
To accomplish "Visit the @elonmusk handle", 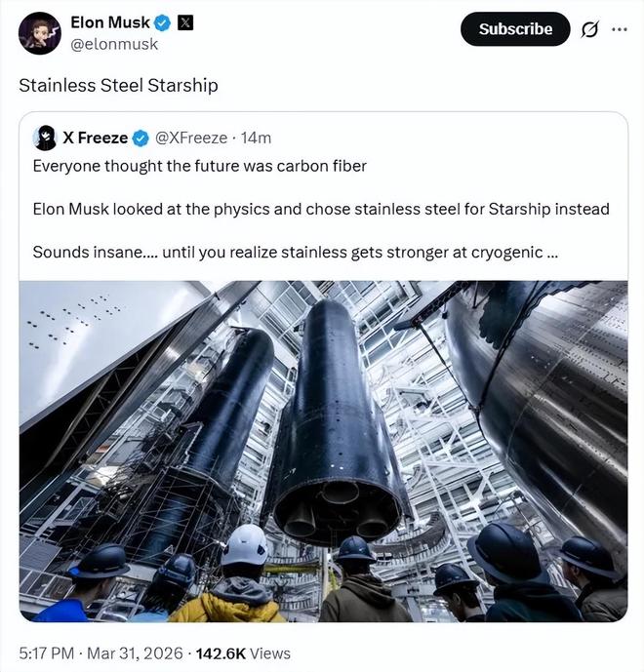I will pos(114,44).
